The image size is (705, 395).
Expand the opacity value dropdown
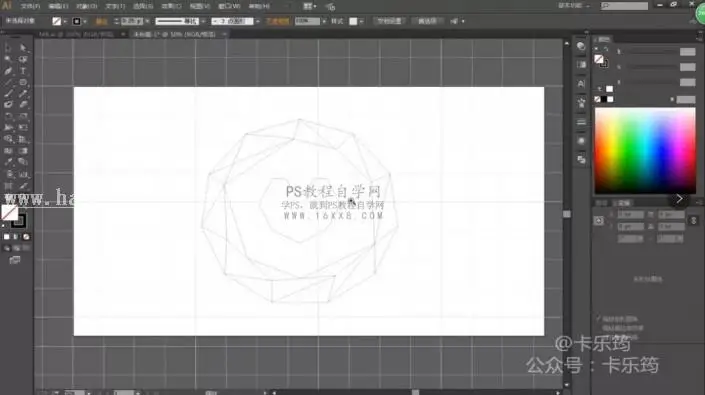coord(324,21)
